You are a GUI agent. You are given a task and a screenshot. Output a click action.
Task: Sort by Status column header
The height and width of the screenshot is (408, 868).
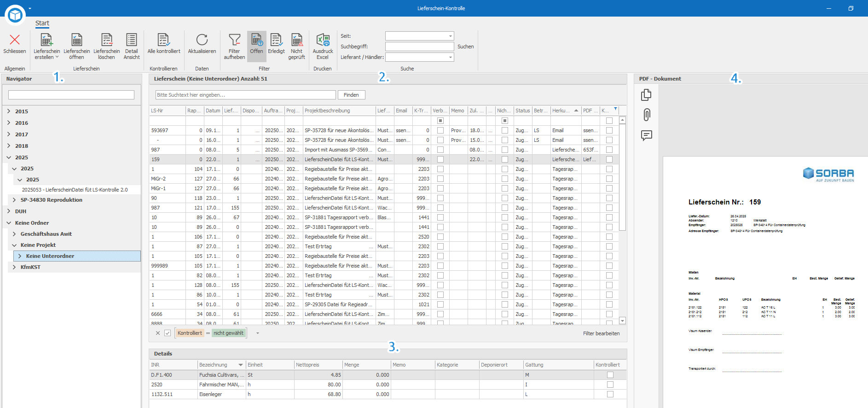point(523,111)
